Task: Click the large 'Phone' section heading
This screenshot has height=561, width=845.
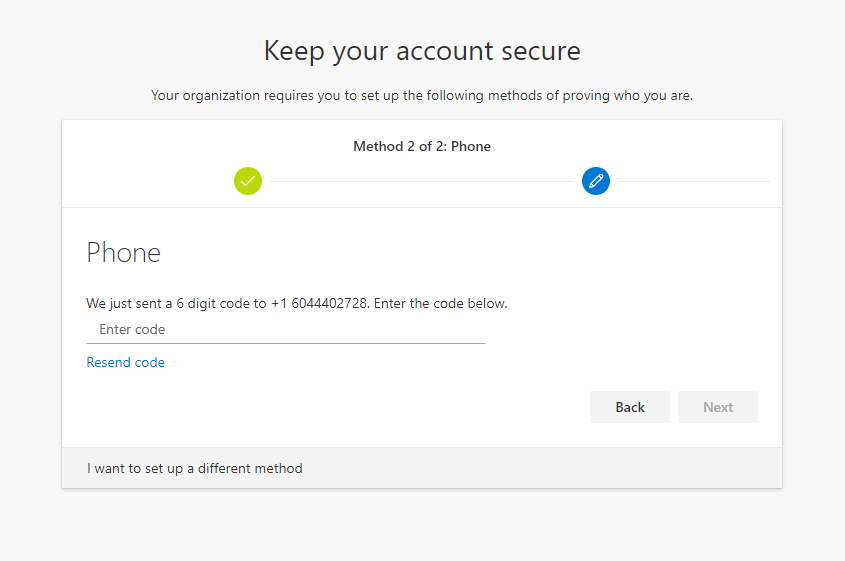Action: click(123, 253)
